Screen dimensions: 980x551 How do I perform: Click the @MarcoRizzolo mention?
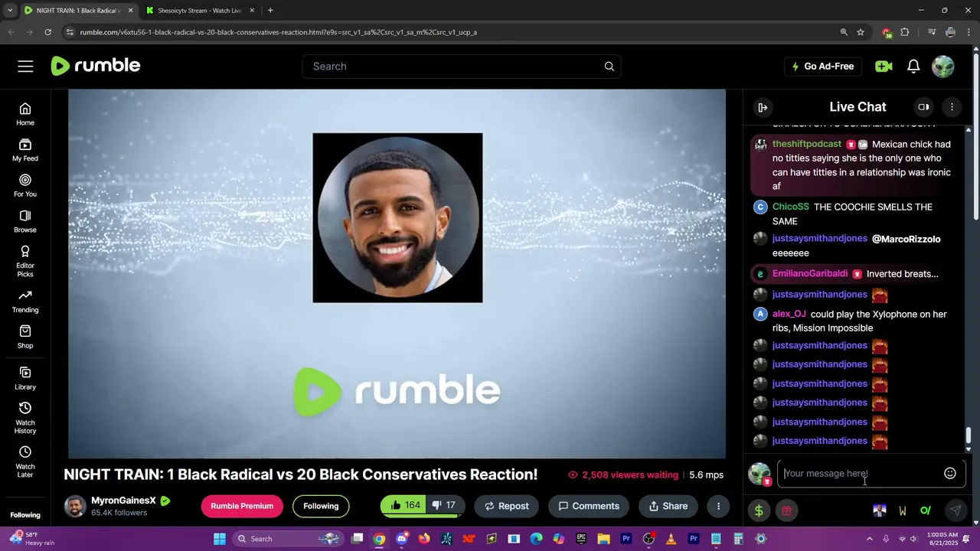click(906, 239)
